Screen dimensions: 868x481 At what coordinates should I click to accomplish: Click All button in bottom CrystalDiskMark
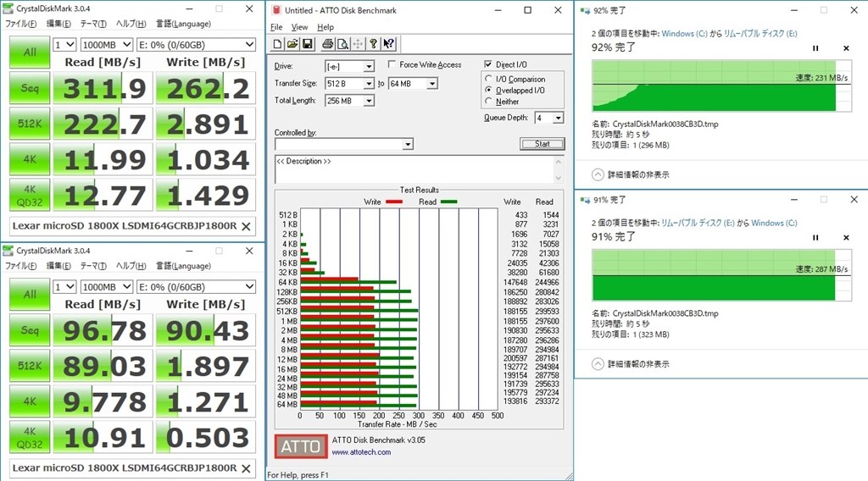point(30,294)
